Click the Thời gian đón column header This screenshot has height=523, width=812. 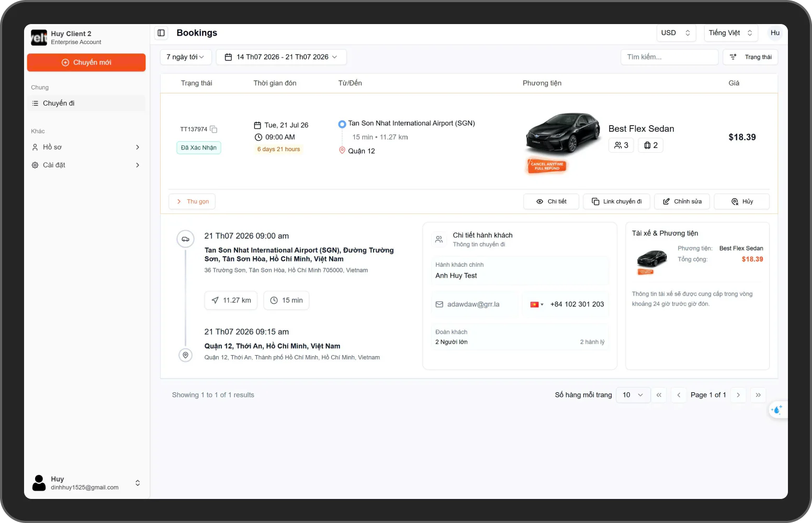(275, 83)
